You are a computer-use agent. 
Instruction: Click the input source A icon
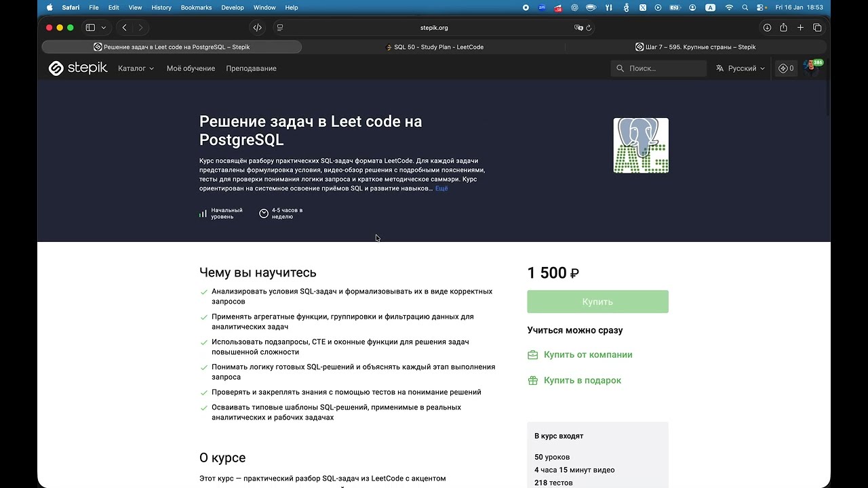click(x=710, y=7)
